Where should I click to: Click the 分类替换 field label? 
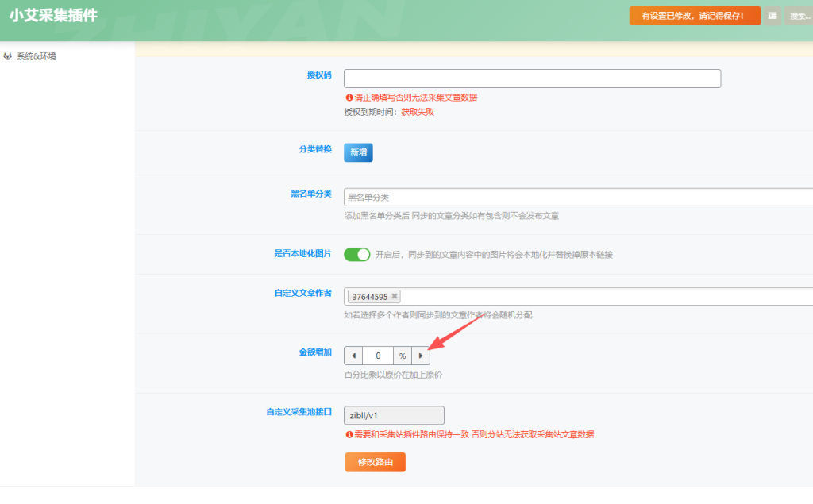point(315,149)
